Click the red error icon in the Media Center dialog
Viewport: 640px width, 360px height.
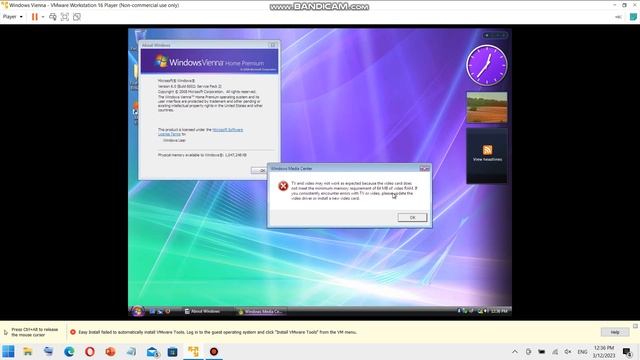(283, 186)
